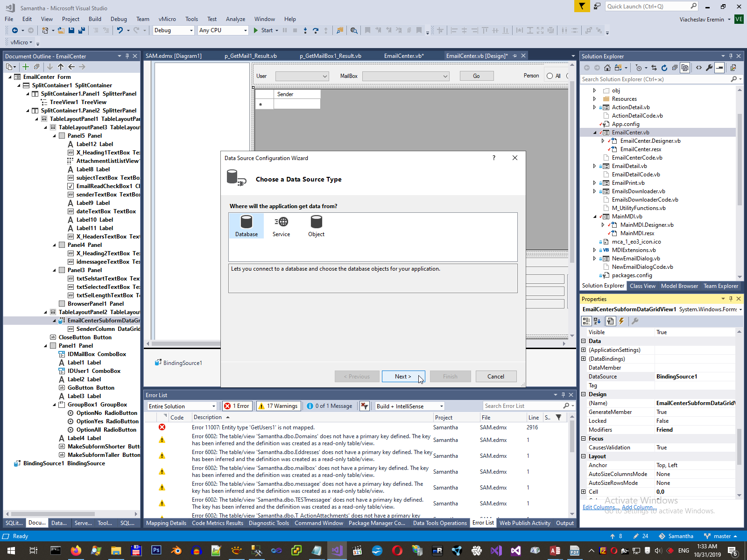
Task: Click the green plus icon in Document Outline
Action: 26,67
